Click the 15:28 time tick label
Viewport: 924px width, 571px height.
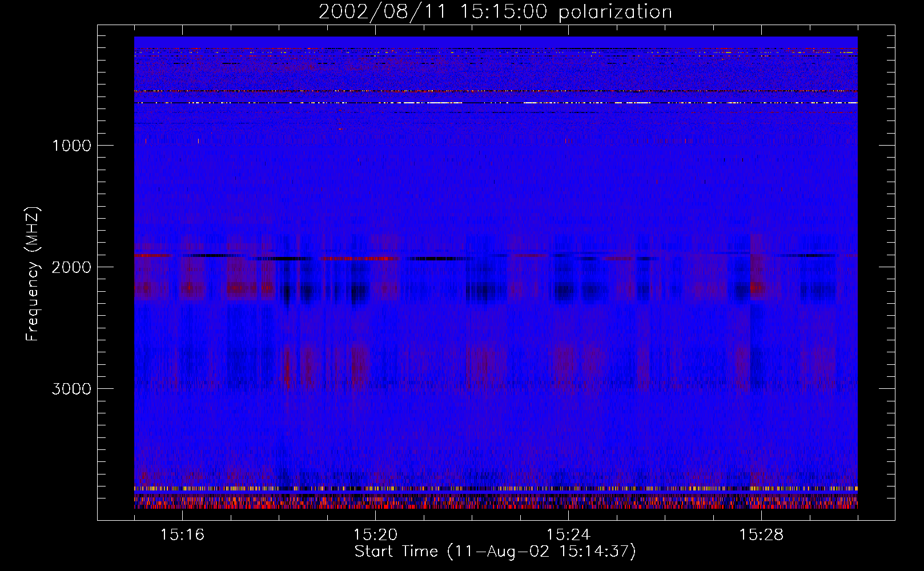coord(761,535)
